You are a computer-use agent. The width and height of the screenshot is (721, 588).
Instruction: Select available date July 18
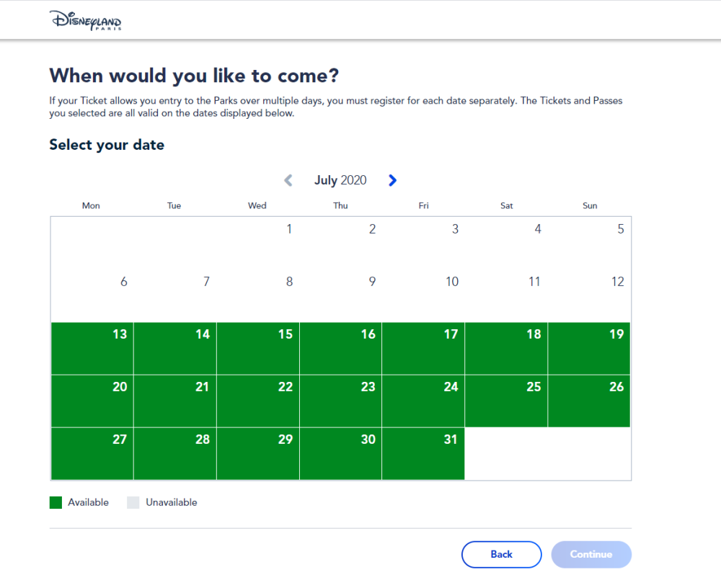coord(506,349)
